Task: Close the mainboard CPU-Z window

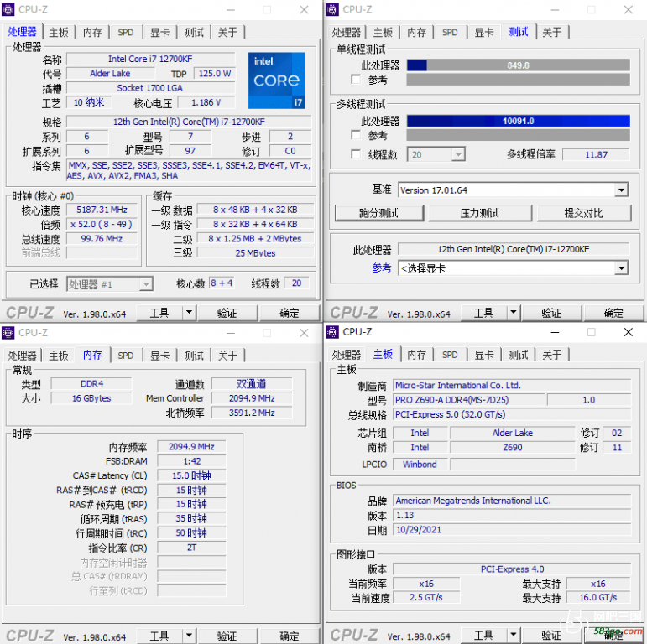Action: point(628,332)
